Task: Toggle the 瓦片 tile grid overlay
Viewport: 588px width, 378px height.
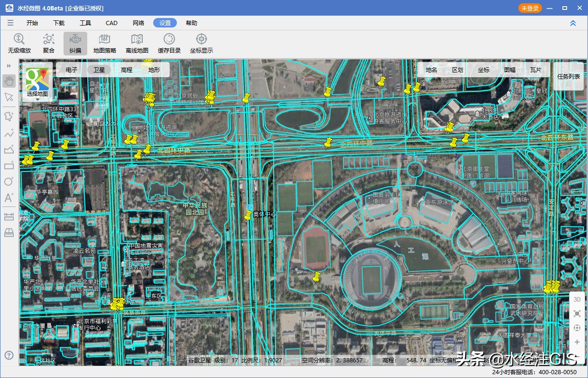Action: [x=536, y=70]
